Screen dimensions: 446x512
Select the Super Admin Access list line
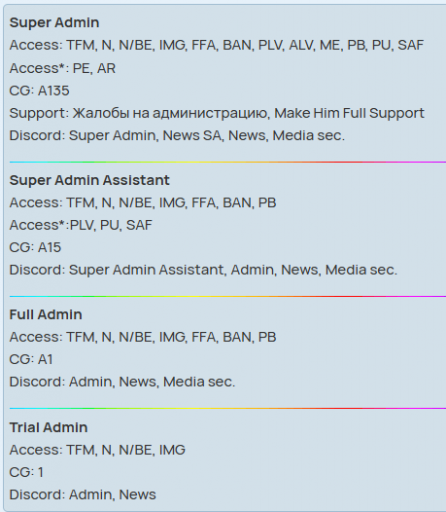217,45
